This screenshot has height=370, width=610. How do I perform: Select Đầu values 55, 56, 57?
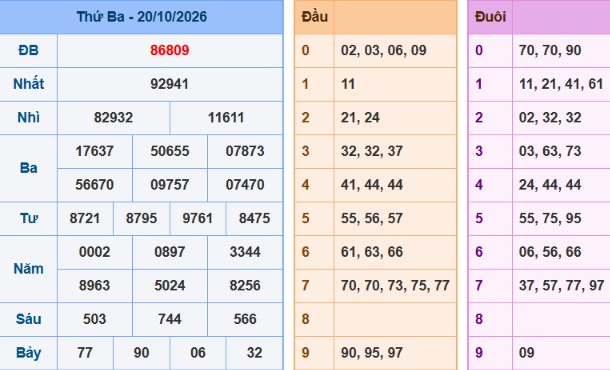372,218
